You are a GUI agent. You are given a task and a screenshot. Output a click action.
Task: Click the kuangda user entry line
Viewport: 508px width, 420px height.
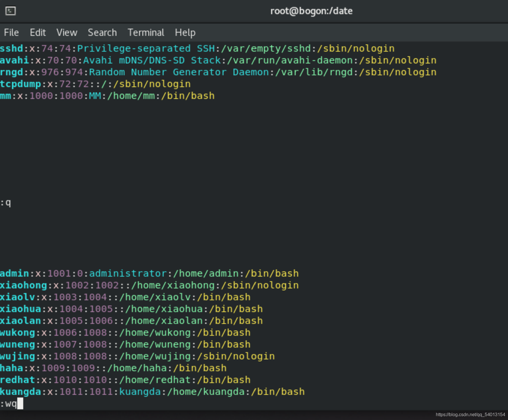(x=152, y=392)
